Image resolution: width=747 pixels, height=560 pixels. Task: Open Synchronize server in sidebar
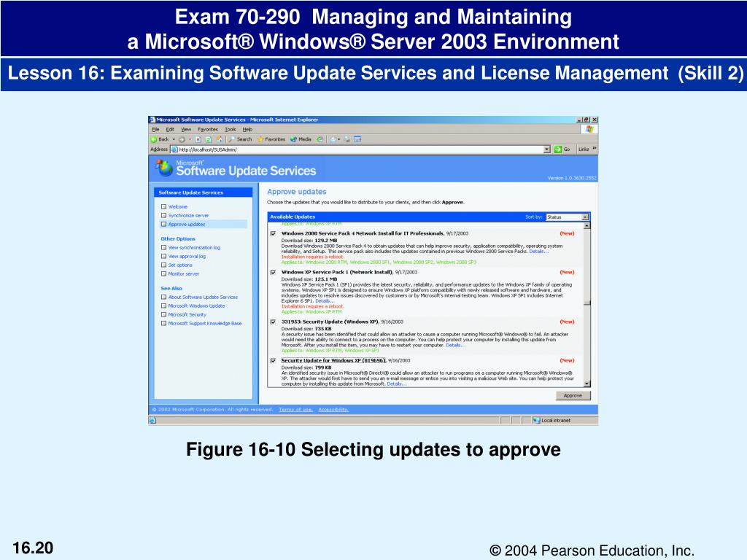tap(188, 215)
